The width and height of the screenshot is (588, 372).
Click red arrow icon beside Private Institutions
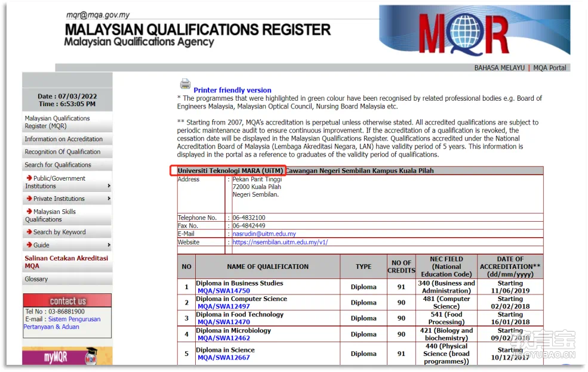point(29,198)
